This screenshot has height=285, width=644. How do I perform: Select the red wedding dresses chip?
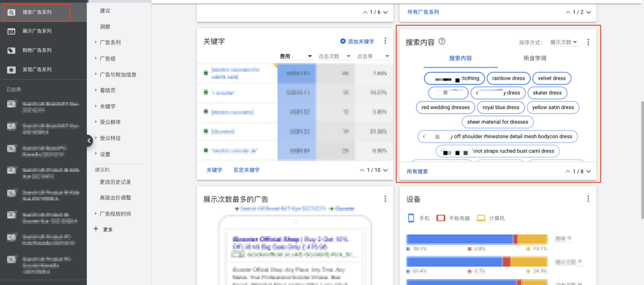coord(445,107)
